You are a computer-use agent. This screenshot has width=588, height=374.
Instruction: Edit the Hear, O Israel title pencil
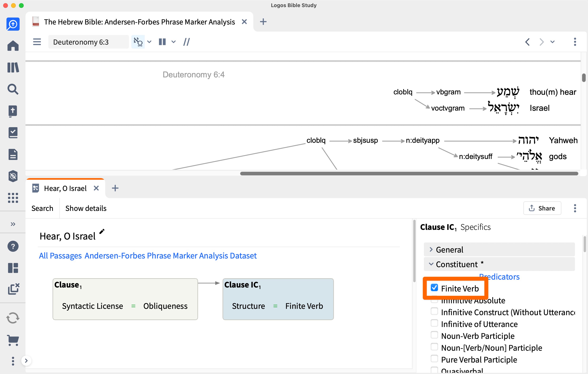point(102,231)
